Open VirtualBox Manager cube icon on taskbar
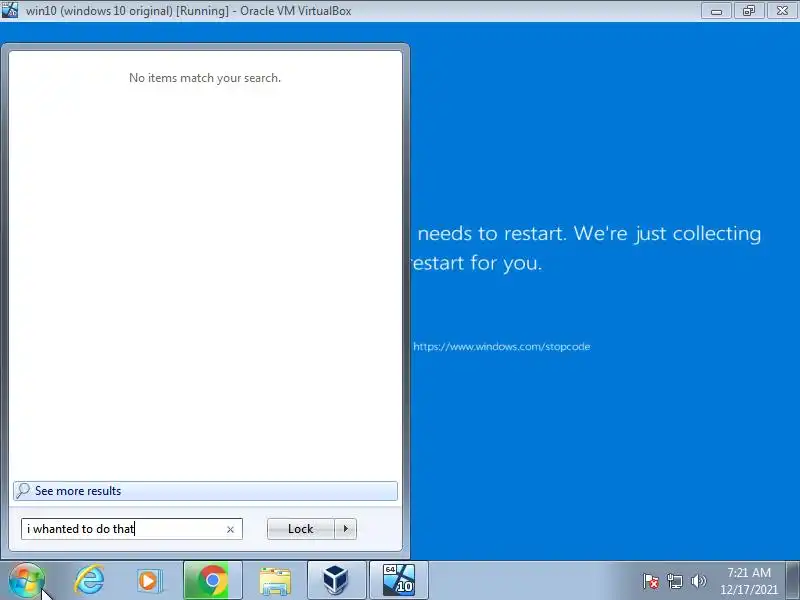The image size is (800, 600). (336, 581)
